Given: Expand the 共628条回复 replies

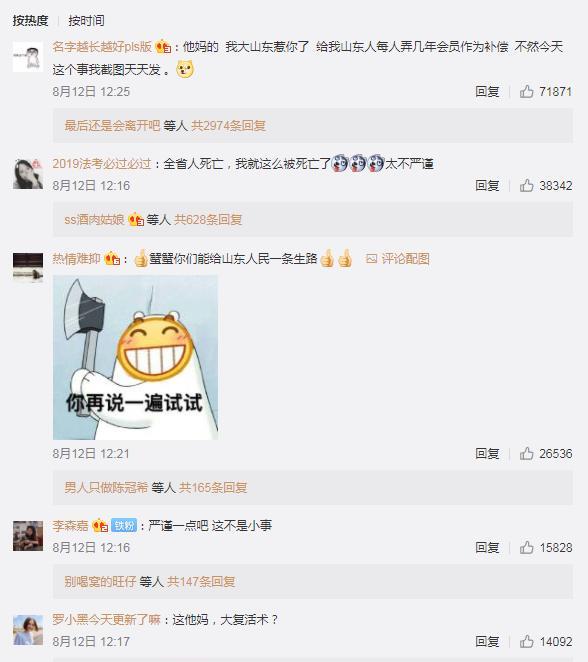Looking at the screenshot, I should (x=208, y=220).
